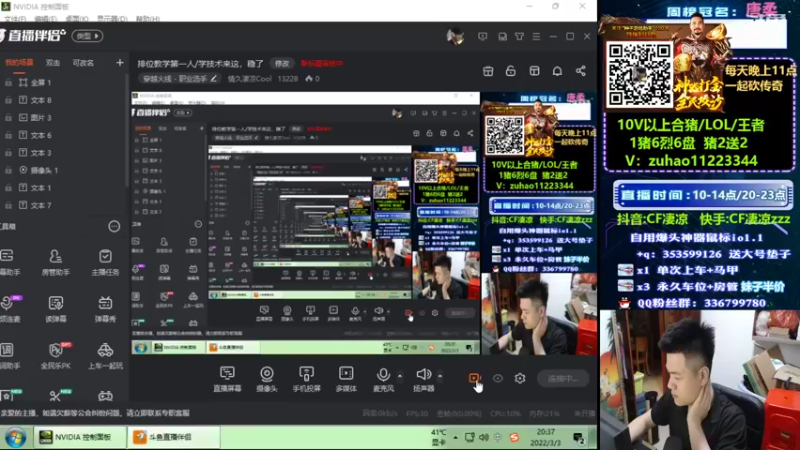
Task: Launch the 全民乐PK tool
Action: pos(56,356)
